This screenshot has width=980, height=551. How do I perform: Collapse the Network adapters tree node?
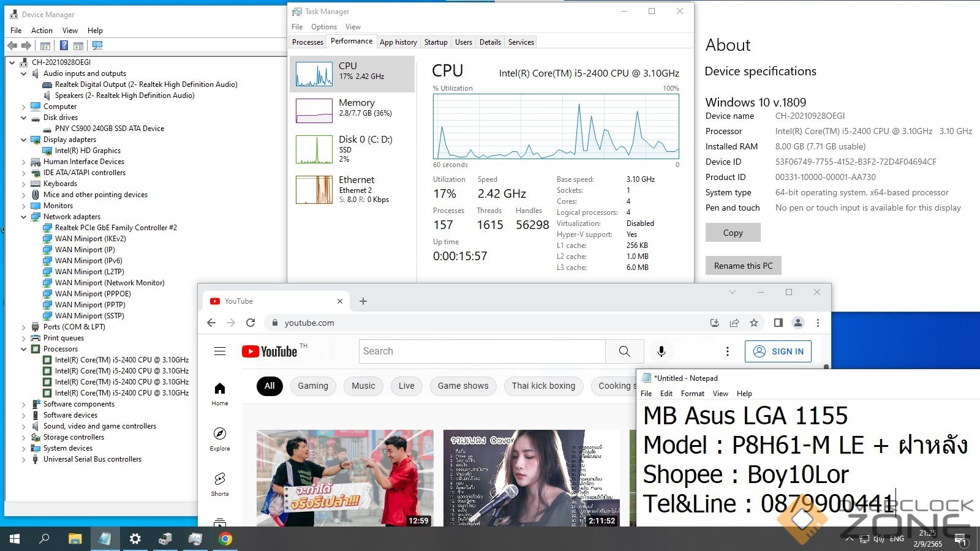pos(24,217)
